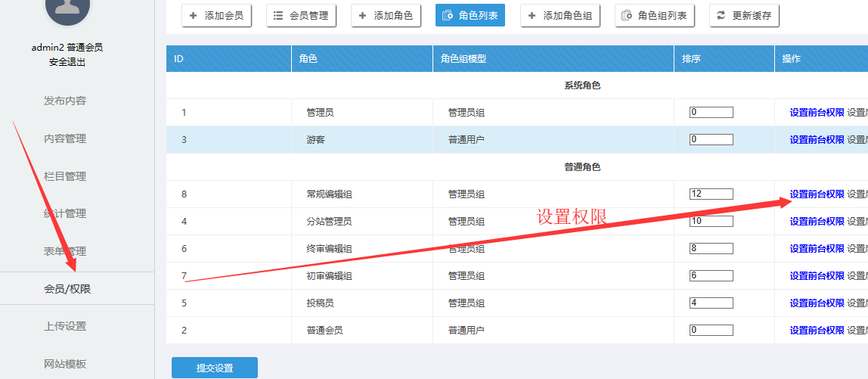Click the plus icon on 添加会员
This screenshot has height=379, width=868.
click(x=194, y=16)
